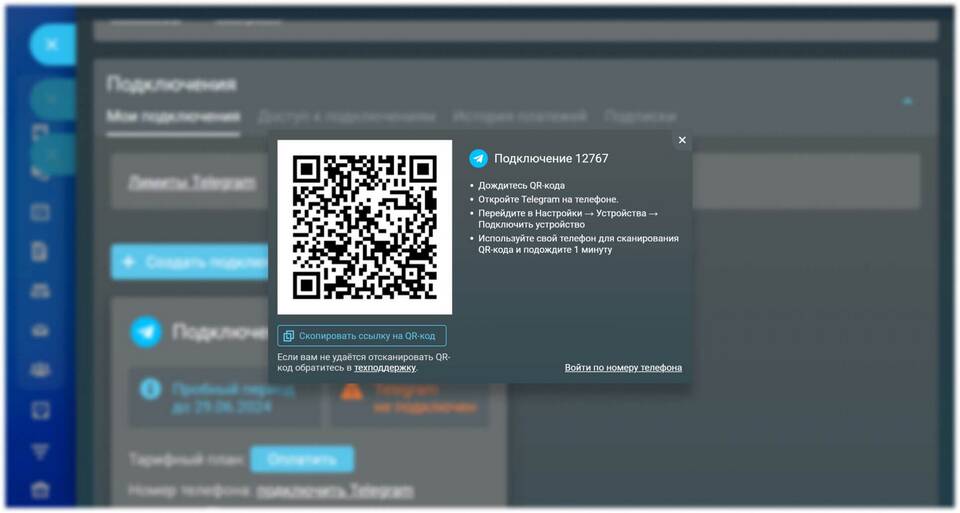
Task: Click the blue info icon by trial period
Action: (151, 389)
